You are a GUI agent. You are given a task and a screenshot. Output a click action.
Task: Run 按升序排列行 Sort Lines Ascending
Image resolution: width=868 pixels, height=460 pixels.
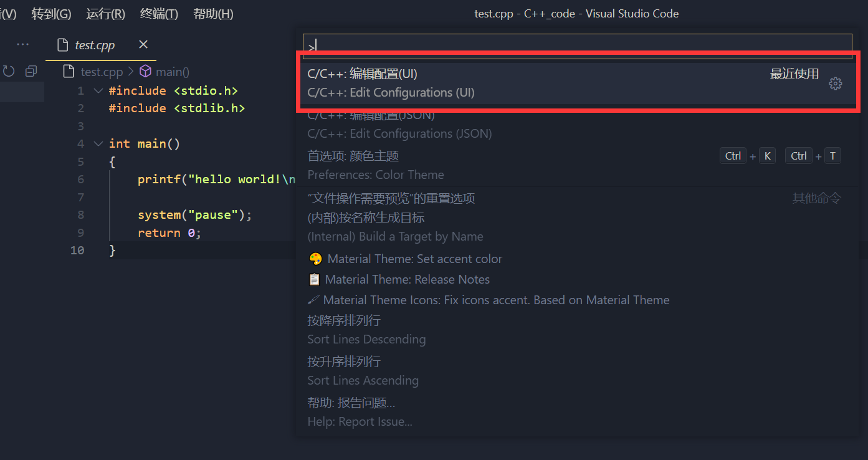(577, 371)
